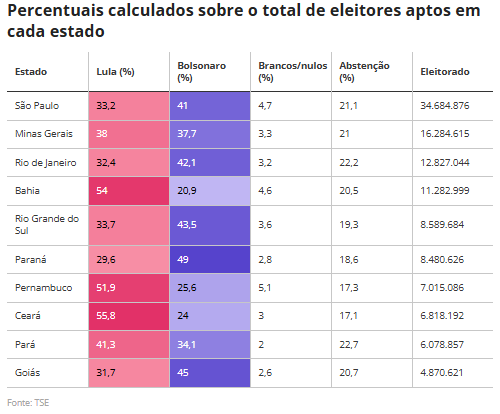Click the Eleitorado column header
The image size is (500, 414).
[x=445, y=72]
